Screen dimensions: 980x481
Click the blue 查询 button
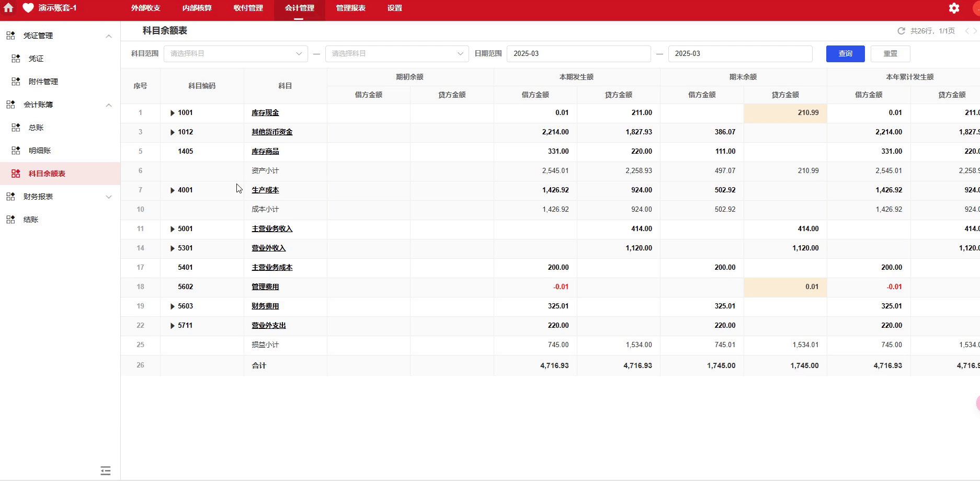point(845,54)
